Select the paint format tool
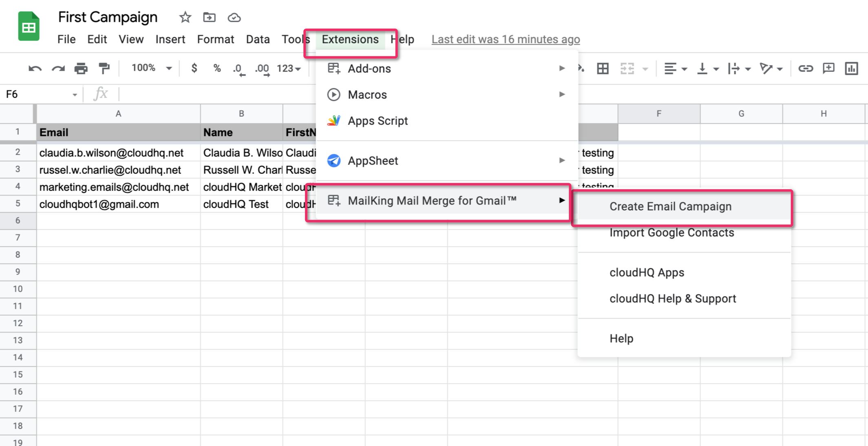The width and height of the screenshot is (868, 446). tap(104, 68)
